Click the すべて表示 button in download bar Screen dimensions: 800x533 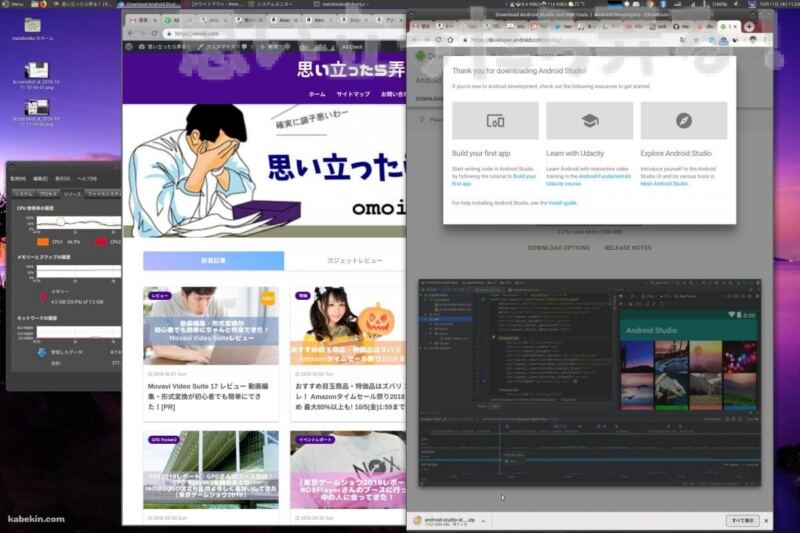(x=742, y=521)
